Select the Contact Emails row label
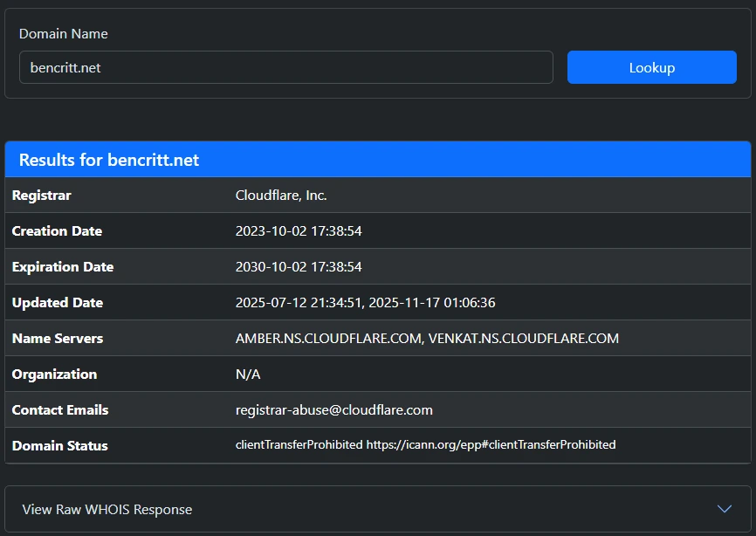Viewport: 756px width, 536px height. pyautogui.click(x=58, y=409)
